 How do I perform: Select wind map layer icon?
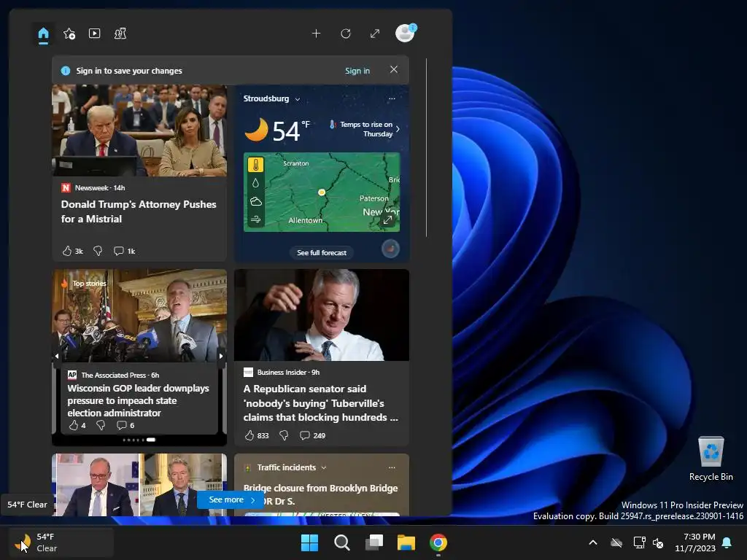pyautogui.click(x=256, y=219)
